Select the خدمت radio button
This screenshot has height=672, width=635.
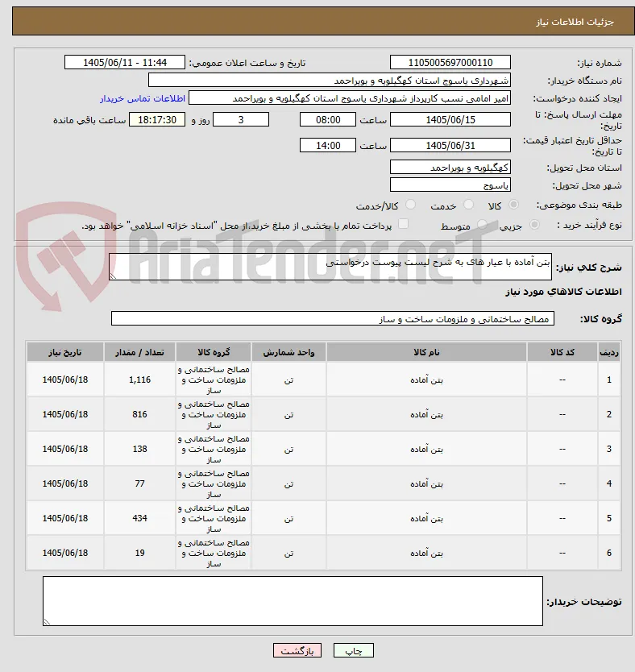coord(469,205)
